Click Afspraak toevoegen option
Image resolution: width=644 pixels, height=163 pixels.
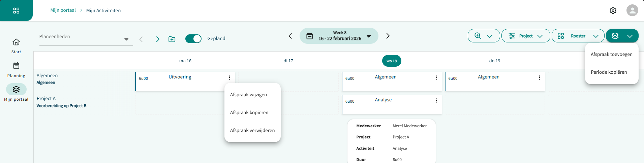pos(611,55)
